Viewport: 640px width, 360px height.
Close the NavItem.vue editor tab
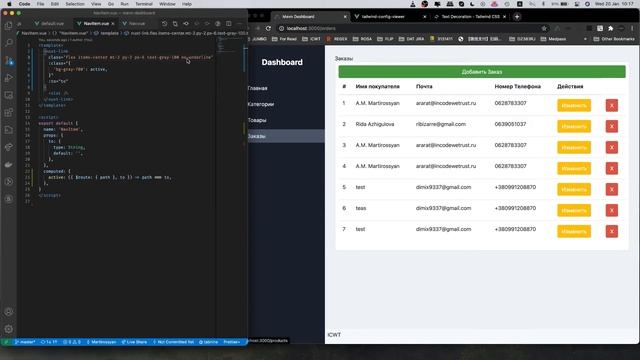[x=113, y=24]
